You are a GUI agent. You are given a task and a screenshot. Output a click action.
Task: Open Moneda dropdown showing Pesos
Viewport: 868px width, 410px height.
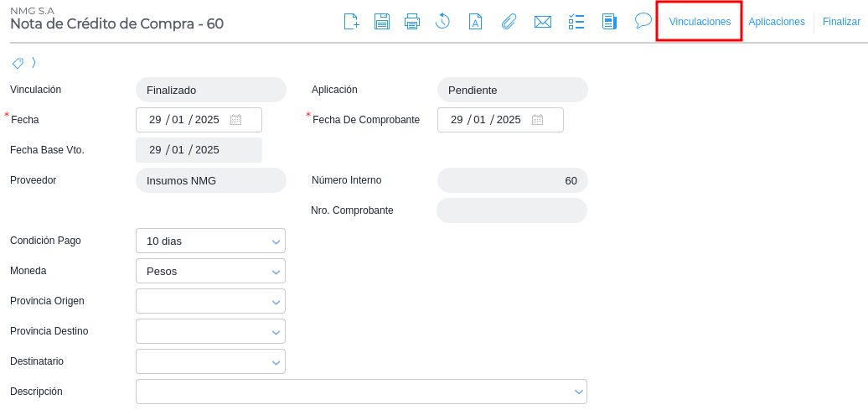coord(210,272)
